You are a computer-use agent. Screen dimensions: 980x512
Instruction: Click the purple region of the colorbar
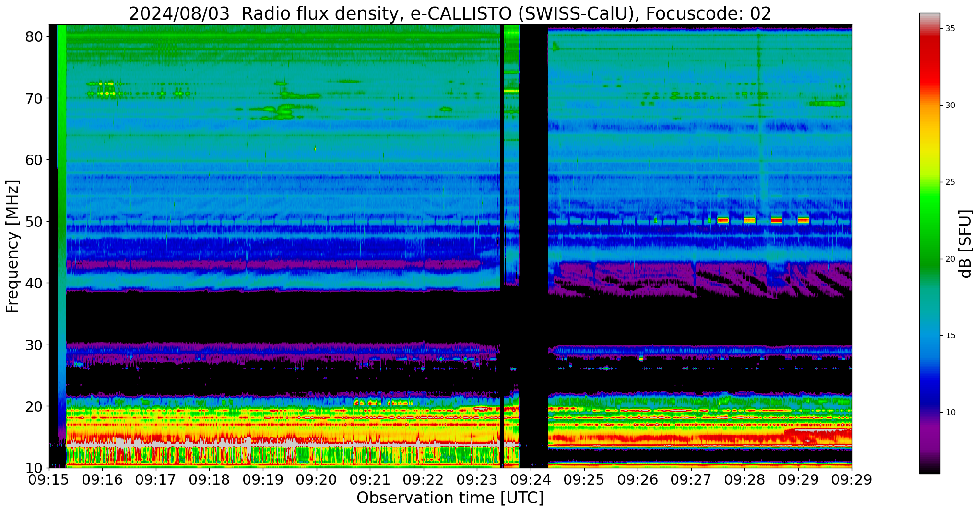point(930,437)
